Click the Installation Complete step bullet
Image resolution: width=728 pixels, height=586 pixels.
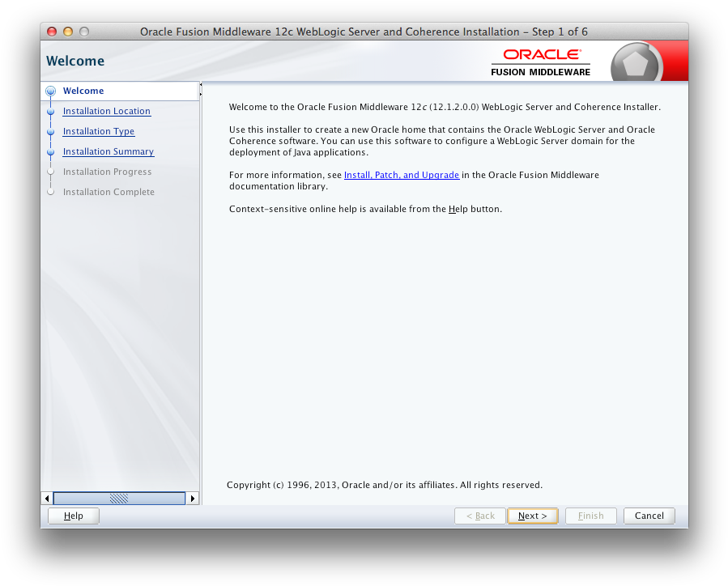(50, 192)
